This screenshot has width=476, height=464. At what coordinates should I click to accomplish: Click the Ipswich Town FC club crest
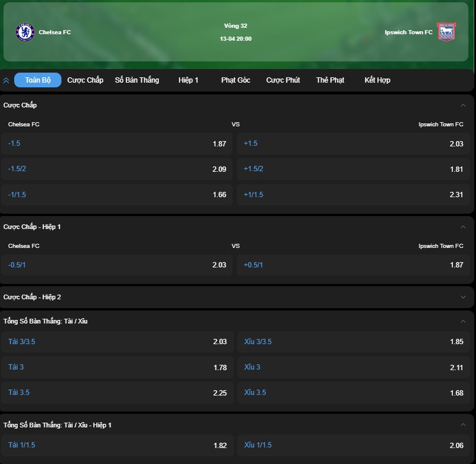(x=446, y=32)
